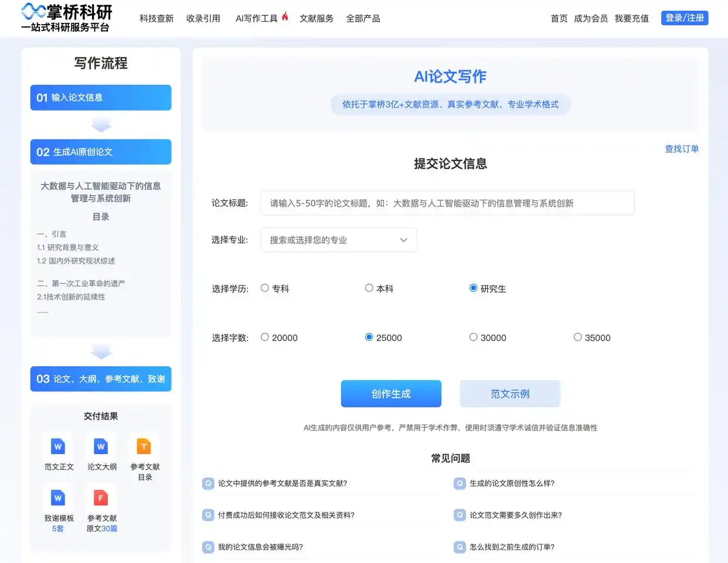Open the 文献服务 menu

point(317,18)
